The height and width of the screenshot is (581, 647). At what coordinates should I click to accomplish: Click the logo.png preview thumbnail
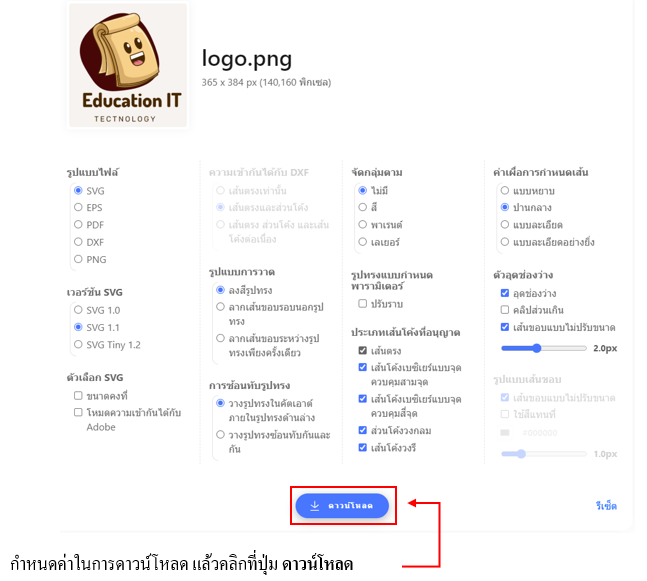pos(128,65)
